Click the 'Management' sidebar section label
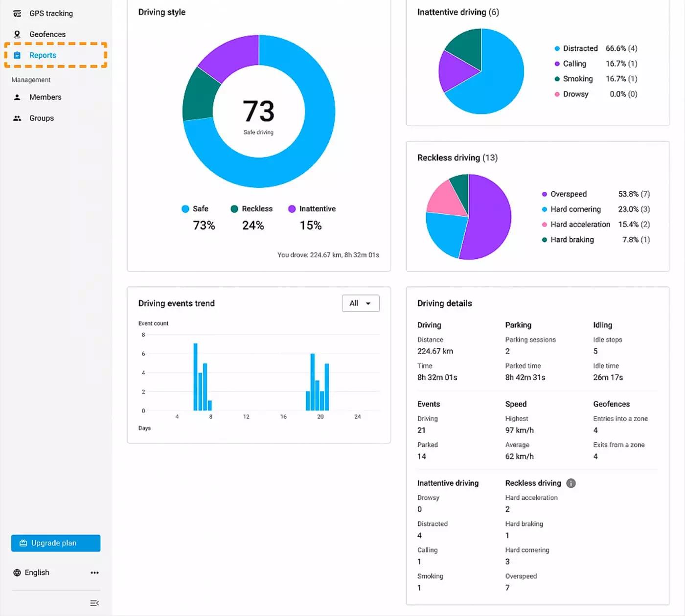 pyautogui.click(x=31, y=80)
